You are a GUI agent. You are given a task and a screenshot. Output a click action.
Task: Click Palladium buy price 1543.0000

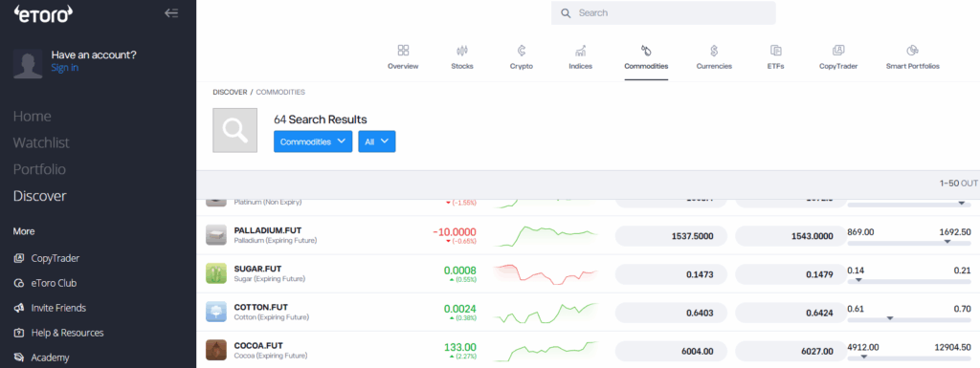pyautogui.click(x=791, y=236)
